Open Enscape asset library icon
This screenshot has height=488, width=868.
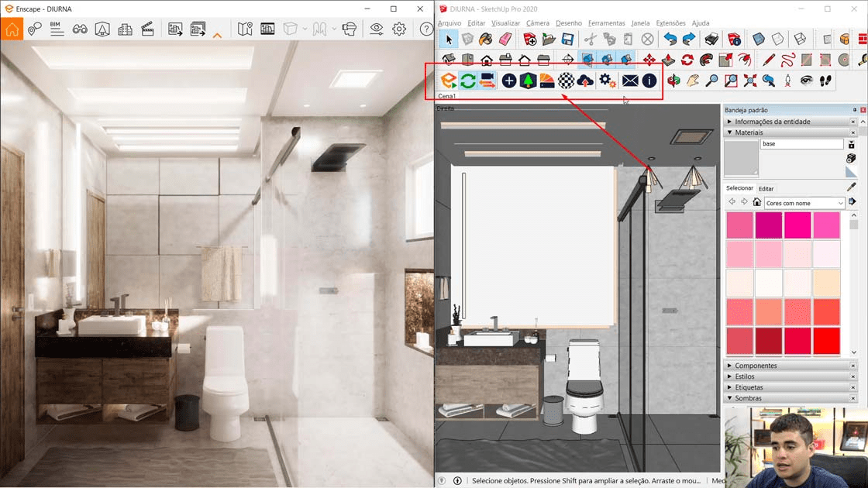click(x=125, y=29)
